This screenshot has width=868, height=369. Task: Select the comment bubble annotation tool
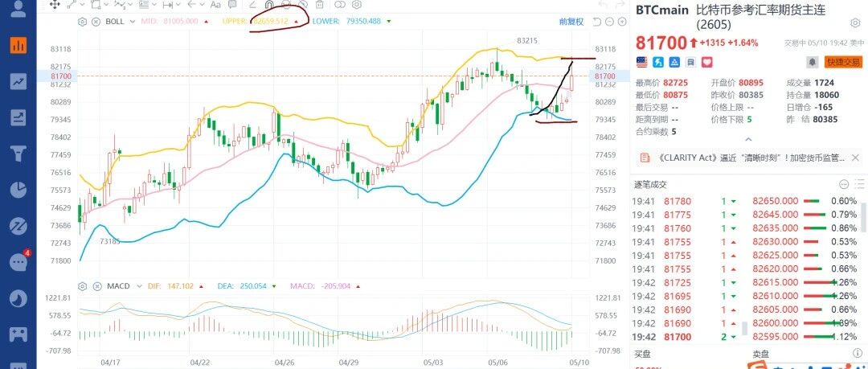click(232, 5)
